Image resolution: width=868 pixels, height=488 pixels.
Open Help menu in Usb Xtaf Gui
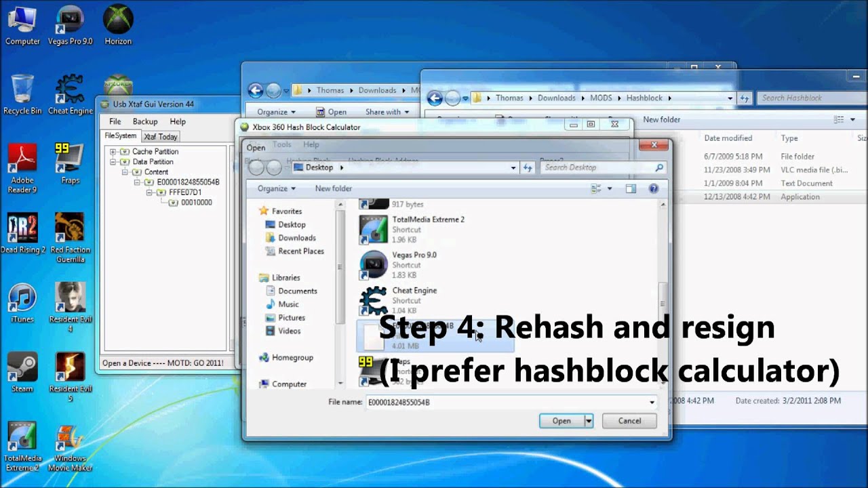[178, 121]
